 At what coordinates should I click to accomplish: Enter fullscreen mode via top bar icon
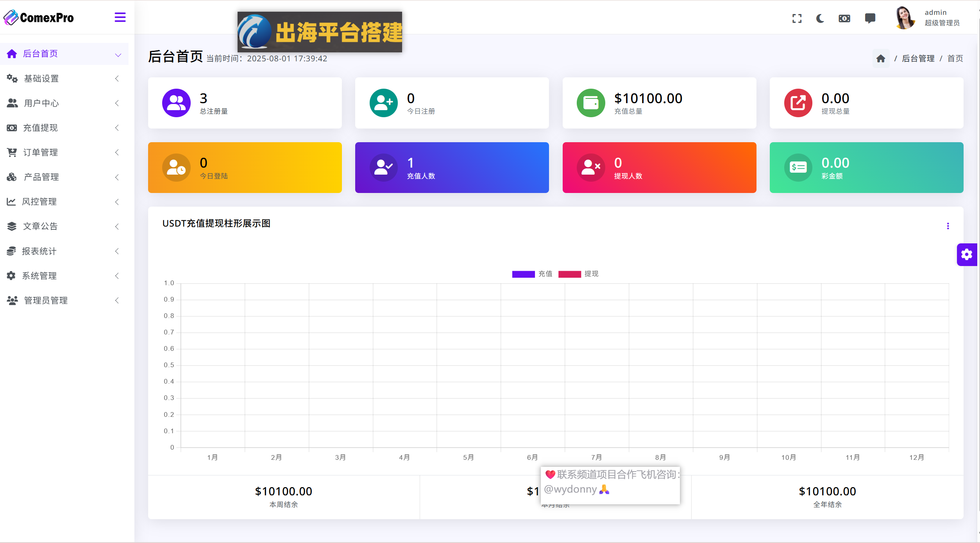pos(797,18)
